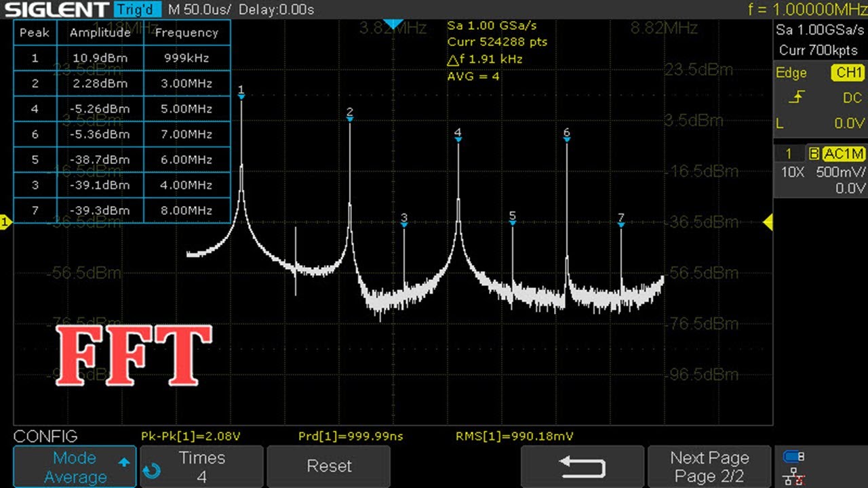Viewport: 868px width, 488px height.
Task: Click the 5.00MHz frequency cell
Action: coord(187,109)
